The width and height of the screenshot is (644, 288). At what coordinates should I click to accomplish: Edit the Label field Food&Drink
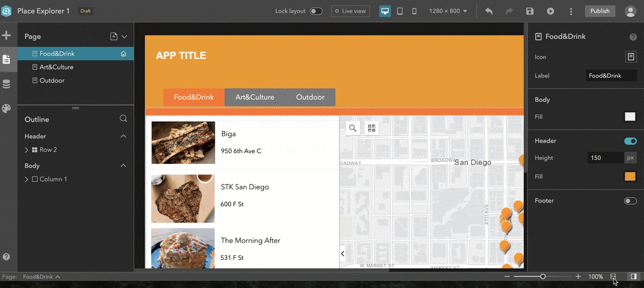[611, 76]
